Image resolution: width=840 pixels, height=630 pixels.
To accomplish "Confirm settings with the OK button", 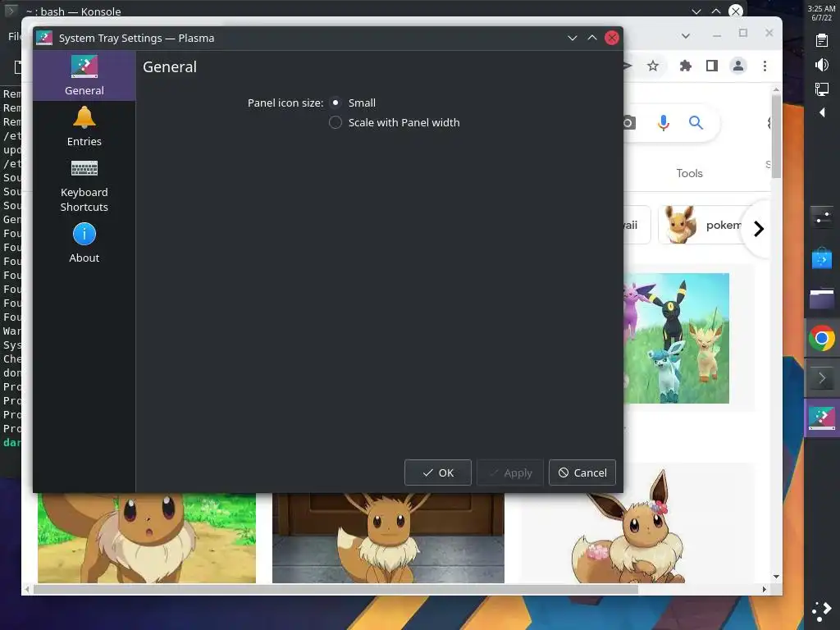I will [438, 472].
